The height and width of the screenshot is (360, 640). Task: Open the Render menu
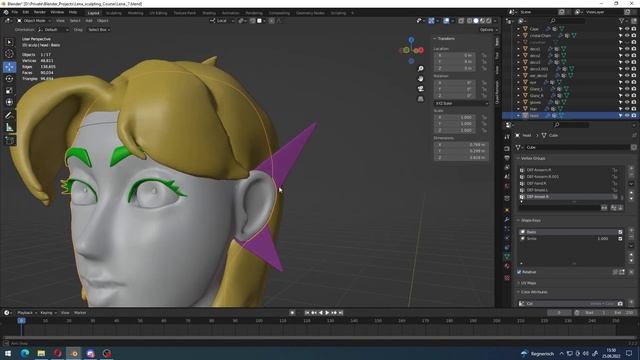[40, 13]
